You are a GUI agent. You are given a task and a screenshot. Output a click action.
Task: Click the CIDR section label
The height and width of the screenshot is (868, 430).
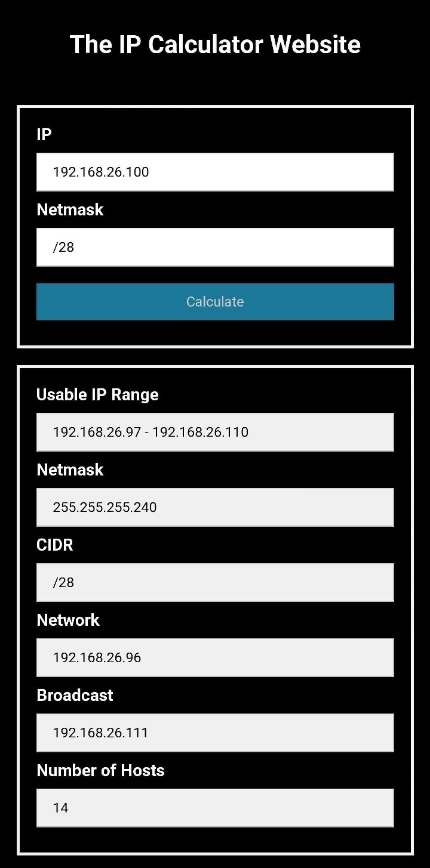click(54, 545)
